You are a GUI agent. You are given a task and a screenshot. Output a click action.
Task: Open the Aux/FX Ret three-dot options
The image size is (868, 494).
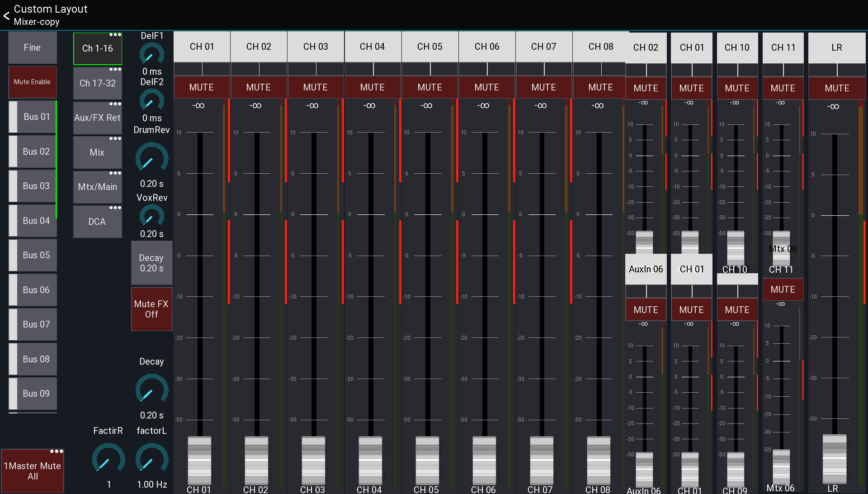coord(115,104)
